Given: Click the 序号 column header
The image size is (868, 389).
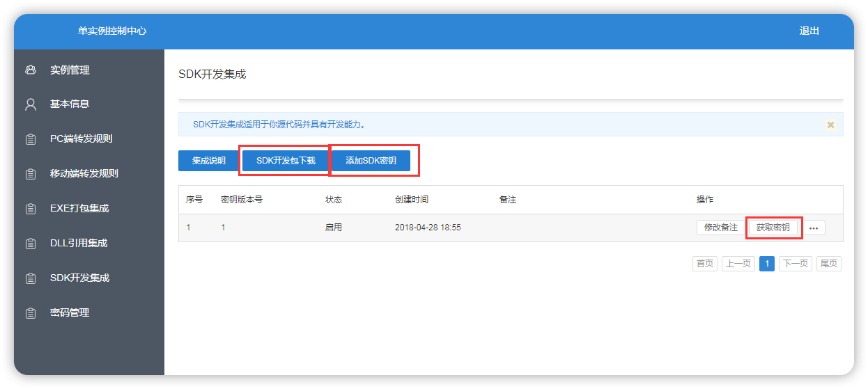Looking at the screenshot, I should pos(194,200).
